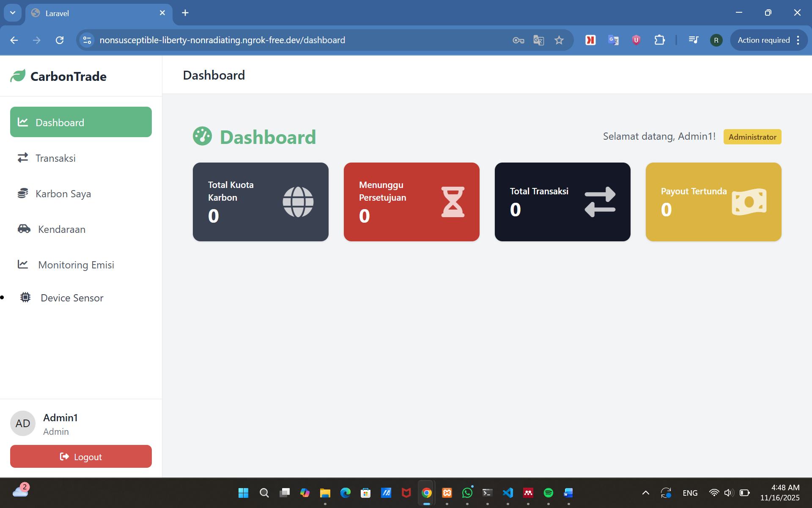The height and width of the screenshot is (508, 812).
Task: Click the globe icon on Total Kuota Karbon
Action: pos(298,202)
